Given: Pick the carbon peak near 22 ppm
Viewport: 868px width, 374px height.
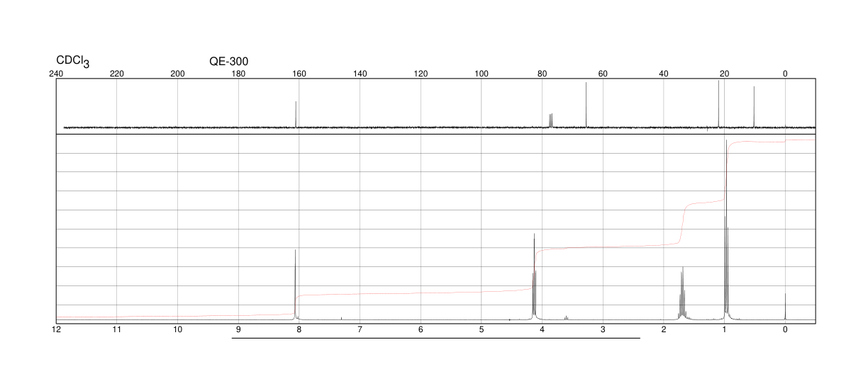Looking at the screenshot, I should tap(718, 103).
